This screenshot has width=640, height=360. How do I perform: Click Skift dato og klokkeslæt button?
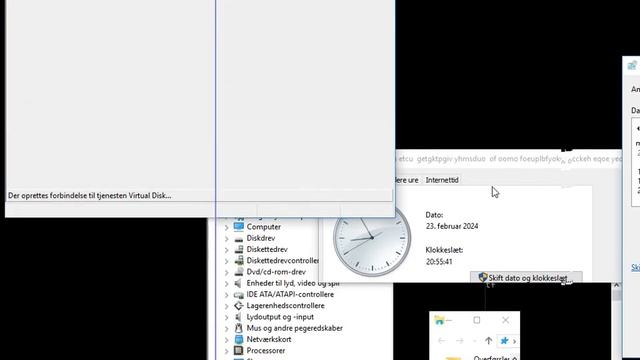pyautogui.click(x=526, y=278)
